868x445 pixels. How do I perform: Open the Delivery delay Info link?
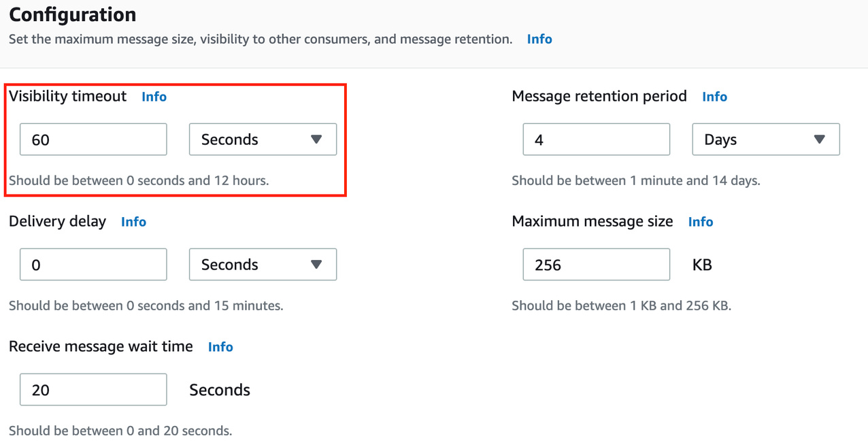(x=133, y=222)
